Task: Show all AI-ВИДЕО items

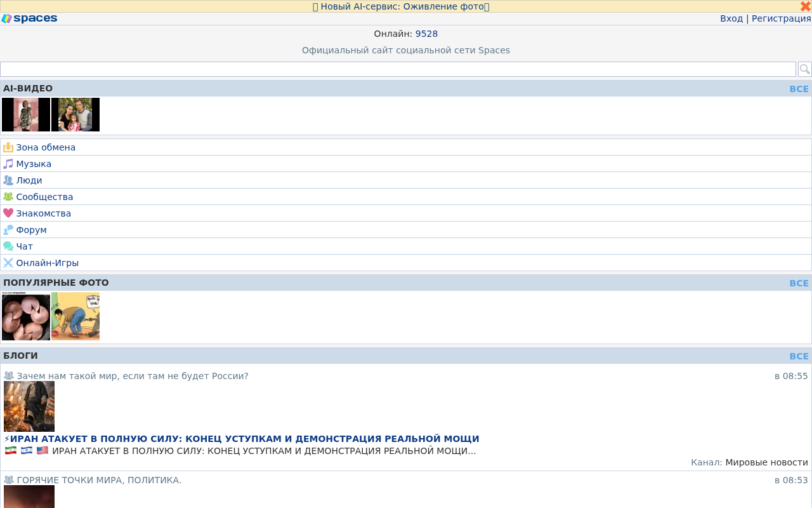Action: pos(799,89)
